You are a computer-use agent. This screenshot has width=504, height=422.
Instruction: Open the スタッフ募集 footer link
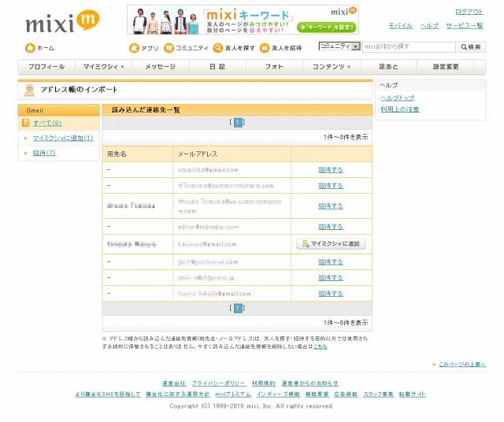[x=378, y=394]
